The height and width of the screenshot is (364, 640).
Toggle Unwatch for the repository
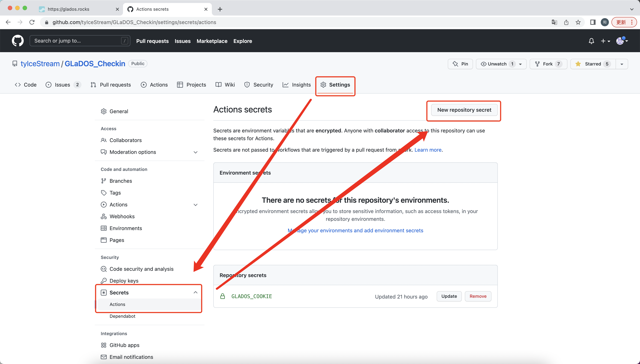[x=497, y=64]
